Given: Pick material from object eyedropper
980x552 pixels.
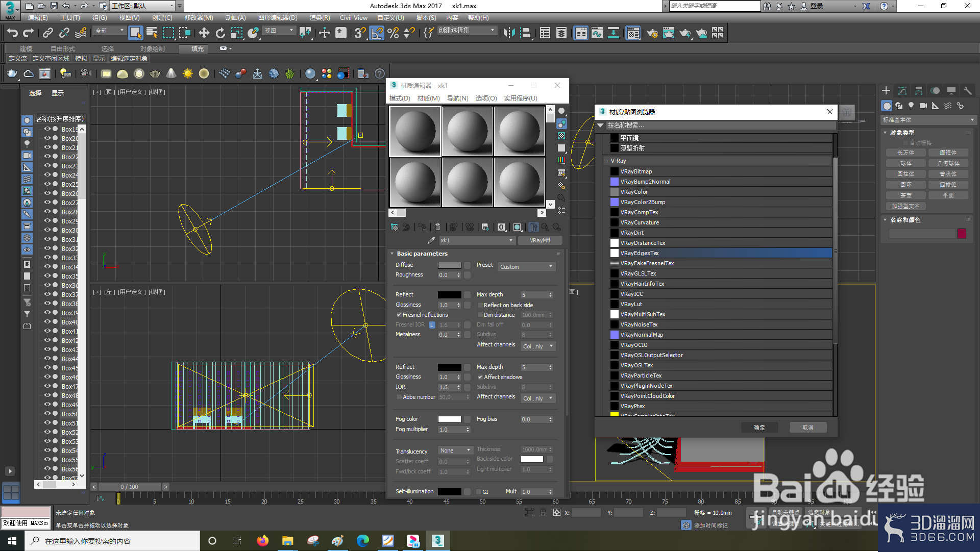Looking at the screenshot, I should [431, 240].
